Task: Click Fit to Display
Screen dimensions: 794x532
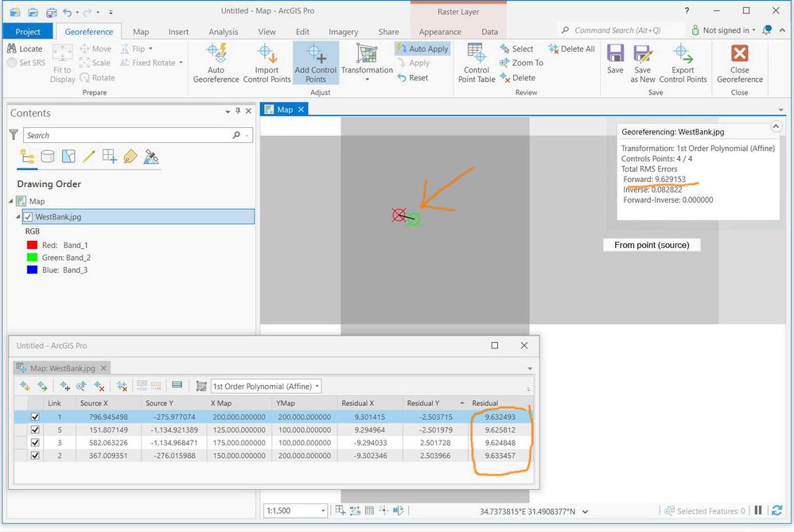Action: click(62, 63)
